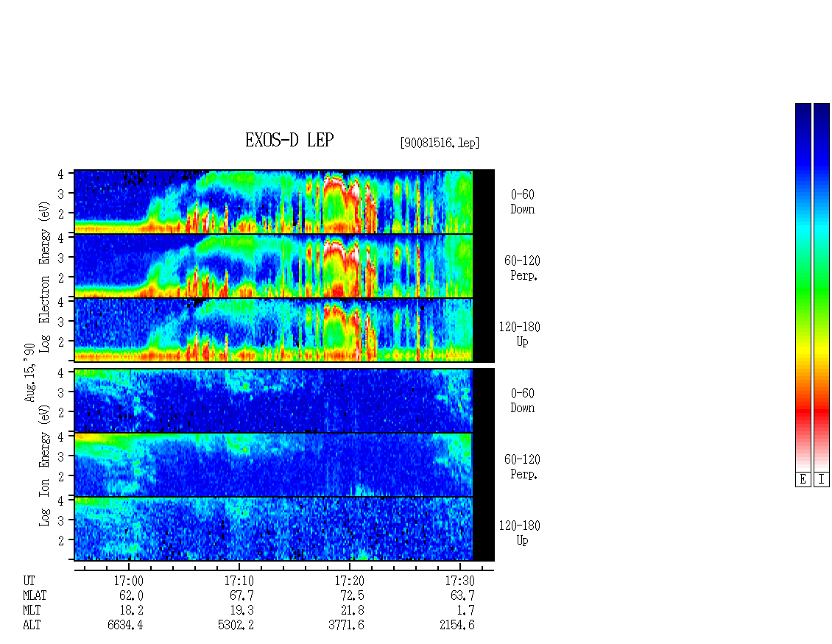Click the 120-180 Up label beside the ion panels
The width and height of the screenshot is (832, 644).
(x=520, y=533)
